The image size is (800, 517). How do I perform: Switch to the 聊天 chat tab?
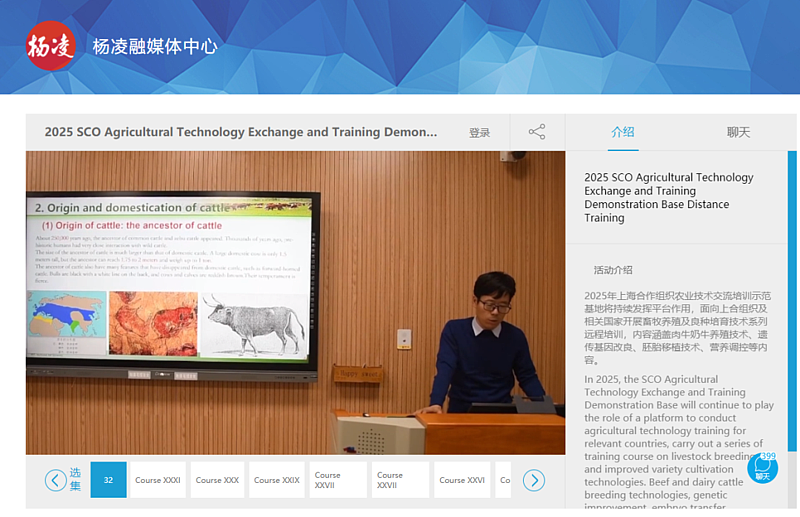coord(738,132)
